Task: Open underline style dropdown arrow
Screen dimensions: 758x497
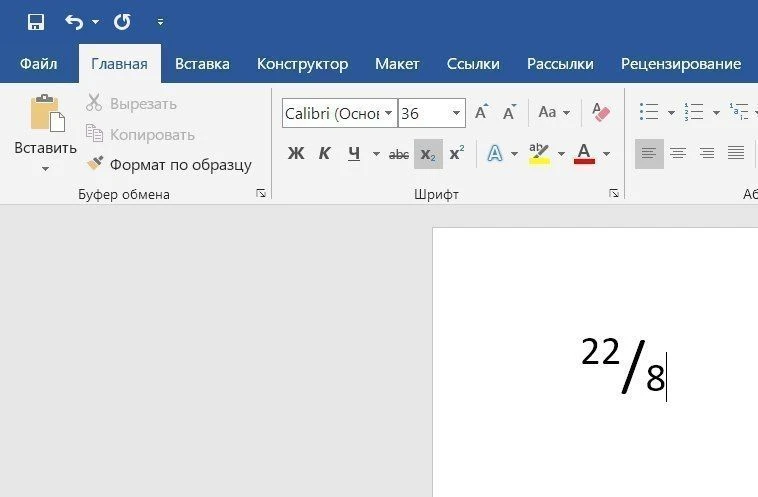Action: click(x=376, y=154)
